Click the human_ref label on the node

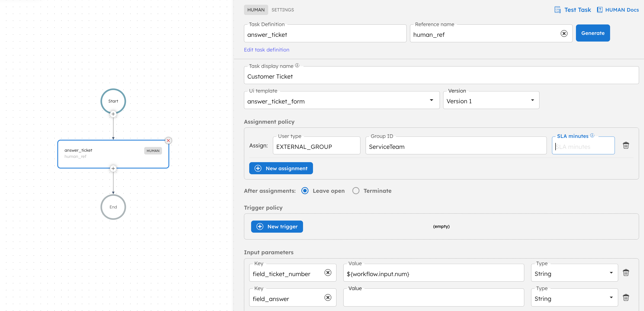75,156
